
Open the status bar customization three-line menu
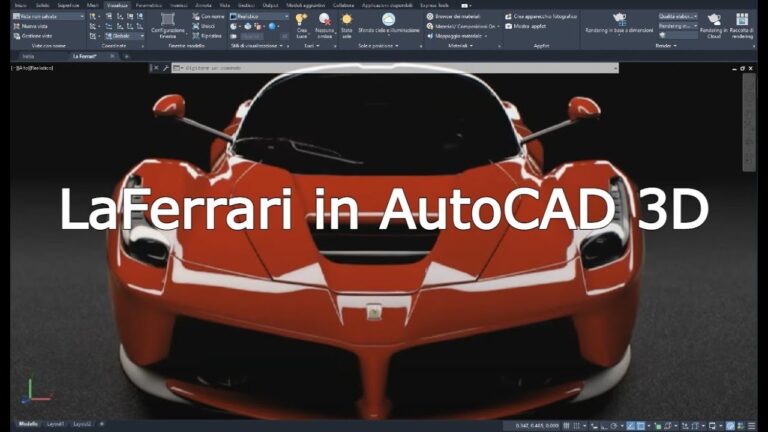click(x=752, y=426)
